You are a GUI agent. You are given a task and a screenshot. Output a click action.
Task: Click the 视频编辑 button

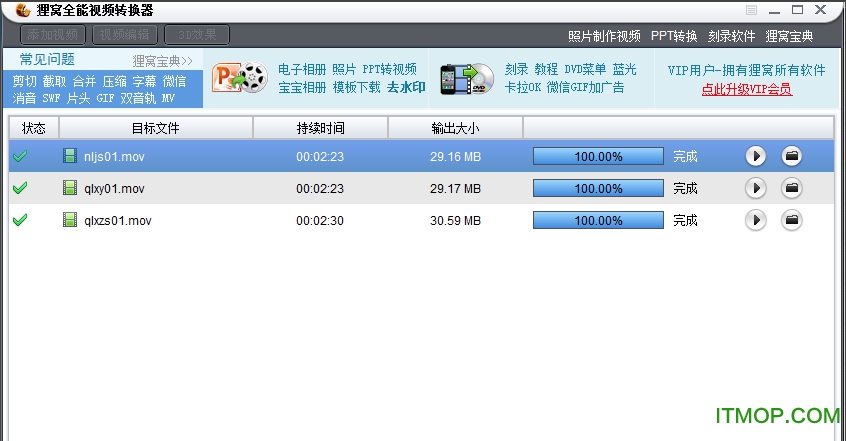(x=126, y=35)
